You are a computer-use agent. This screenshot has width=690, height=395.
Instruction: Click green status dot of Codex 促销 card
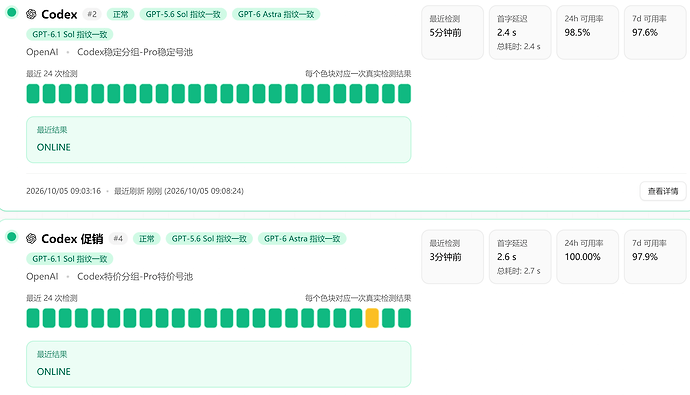(x=12, y=237)
